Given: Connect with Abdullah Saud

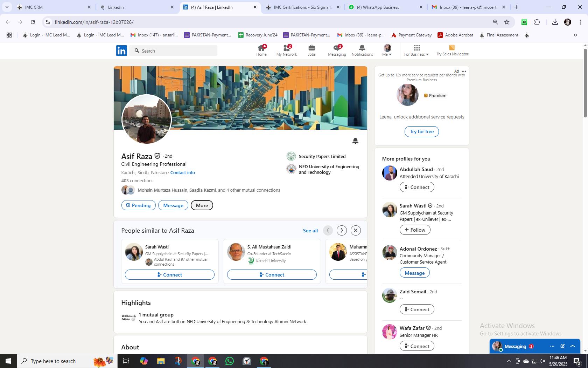Looking at the screenshot, I should point(417,187).
